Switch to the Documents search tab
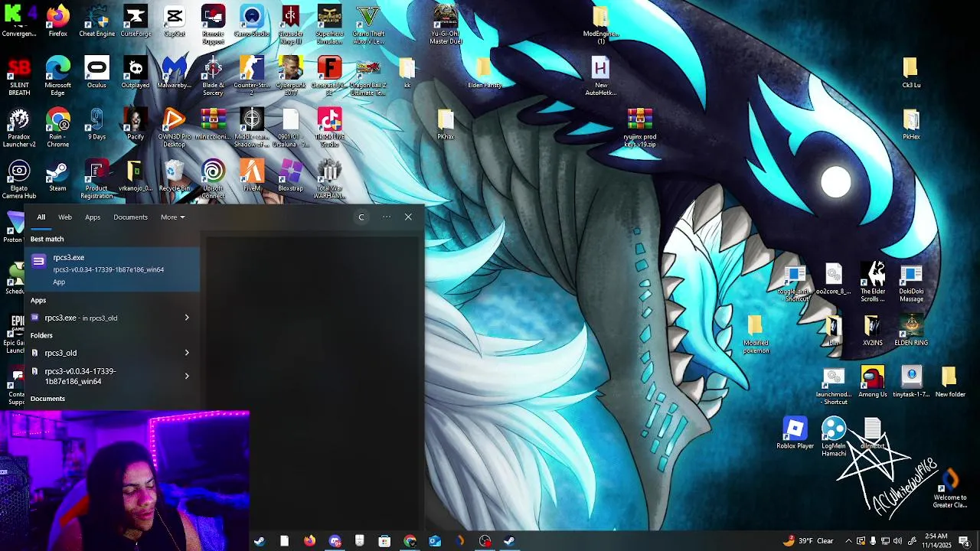The height and width of the screenshot is (551, 980). tap(130, 217)
